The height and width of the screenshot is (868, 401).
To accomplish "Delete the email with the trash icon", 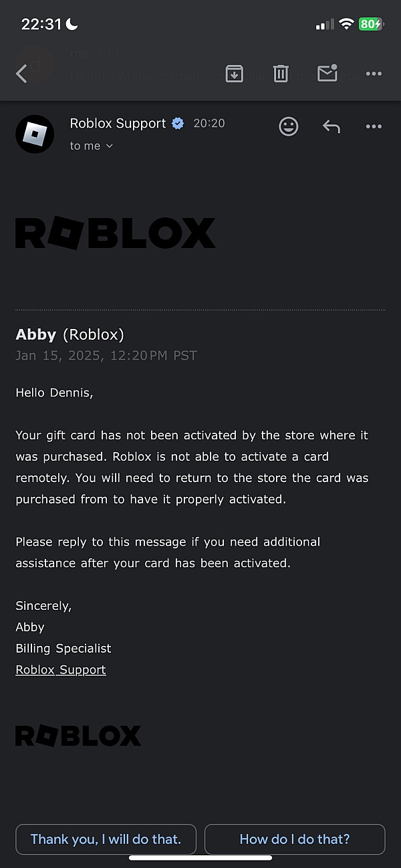I will 281,74.
